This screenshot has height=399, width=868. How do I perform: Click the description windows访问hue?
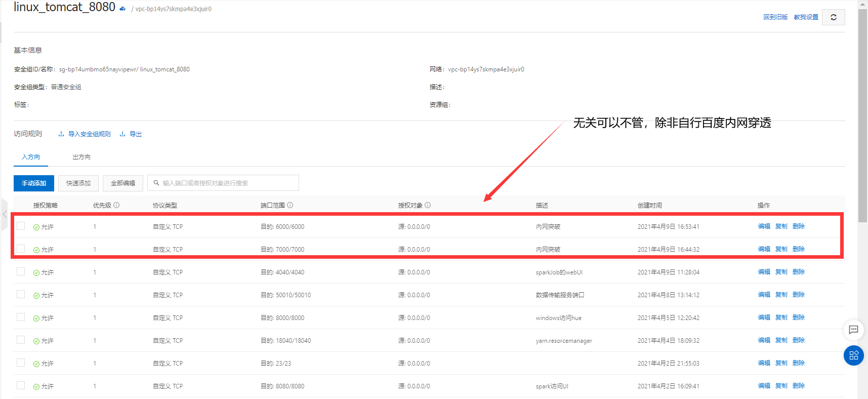(x=559, y=318)
